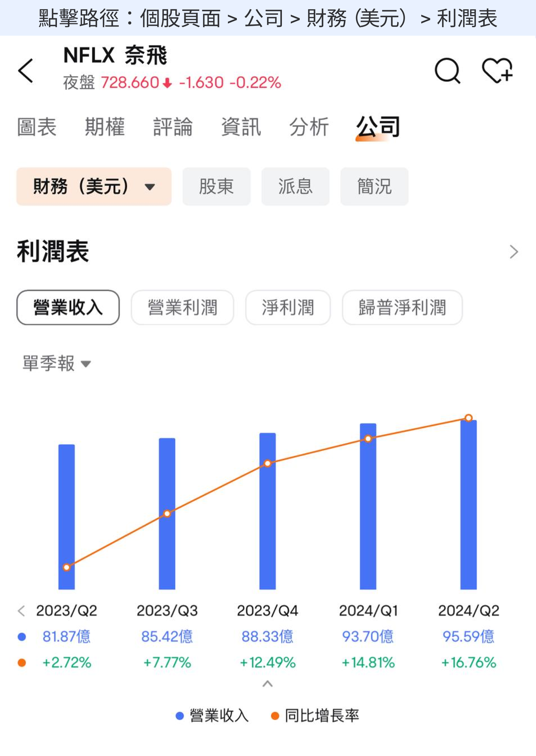Select the 公司 tab
This screenshot has width=536, height=756.
[378, 127]
